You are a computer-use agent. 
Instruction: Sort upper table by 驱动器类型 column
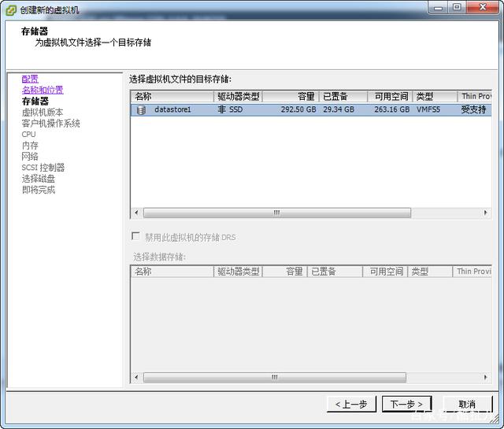click(x=238, y=96)
